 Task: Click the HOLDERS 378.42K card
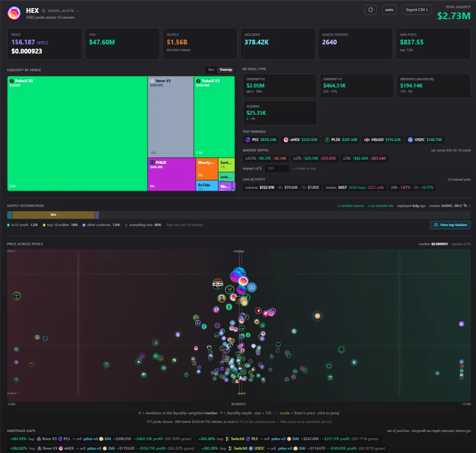click(278, 44)
